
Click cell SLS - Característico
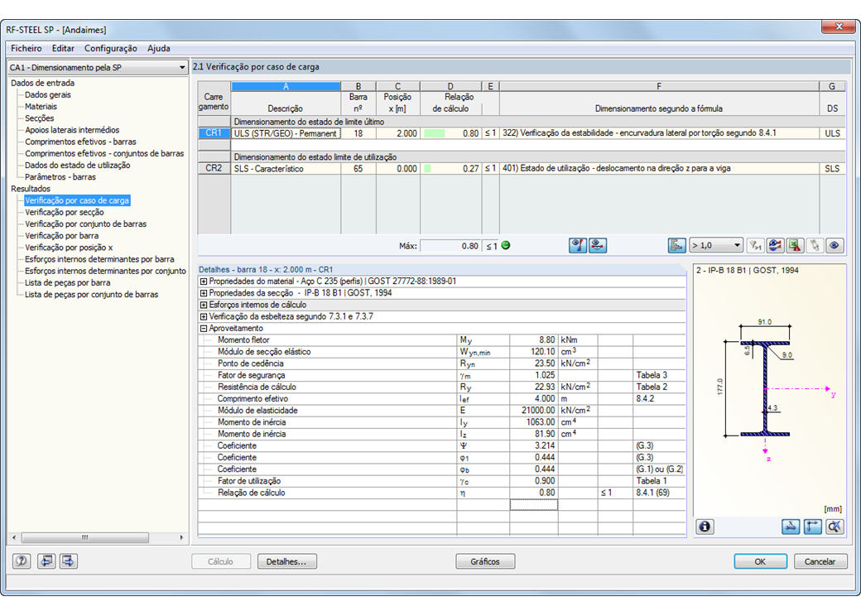286,169
